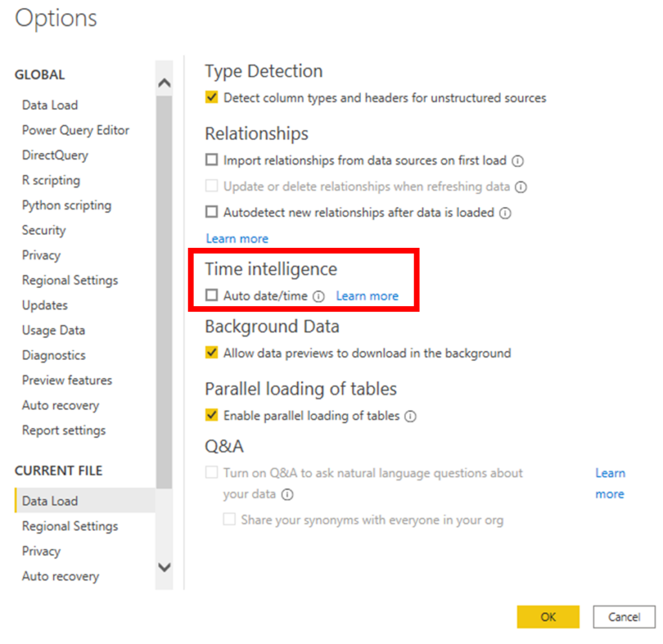Dismiss dialog with Cancel button
Screen dimensions: 663x644
(x=624, y=617)
